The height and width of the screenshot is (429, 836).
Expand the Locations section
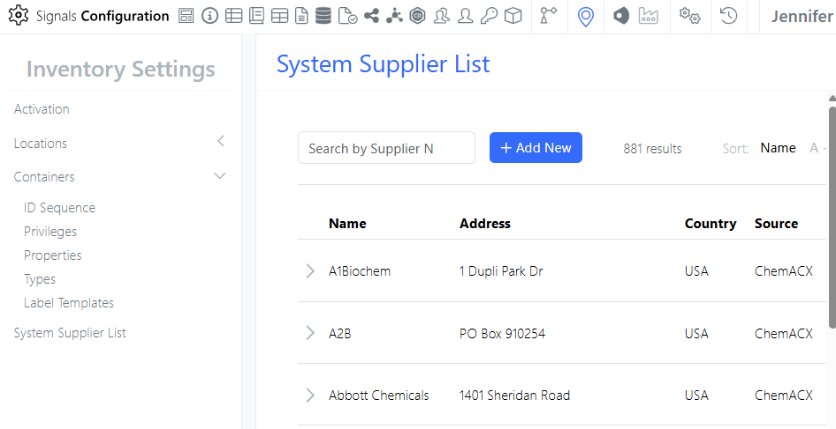coord(220,143)
